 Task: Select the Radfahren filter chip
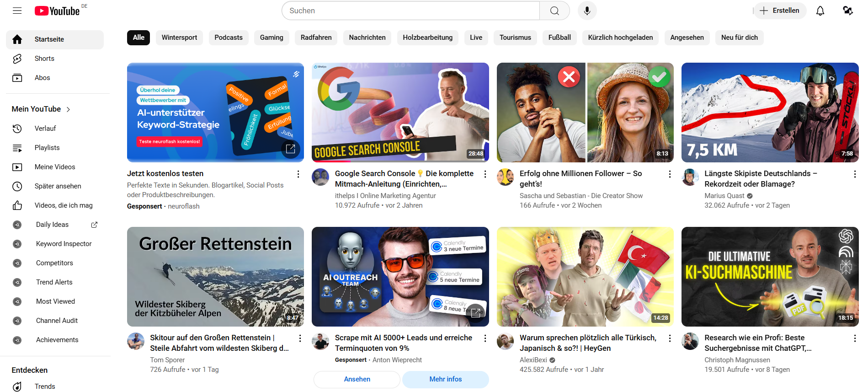(x=316, y=38)
